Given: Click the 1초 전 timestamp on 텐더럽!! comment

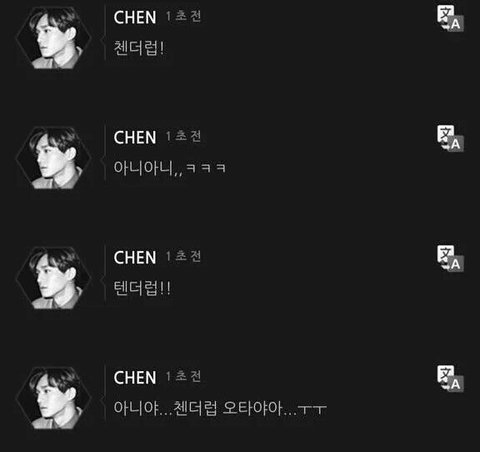Looking at the screenshot, I should [x=184, y=256].
